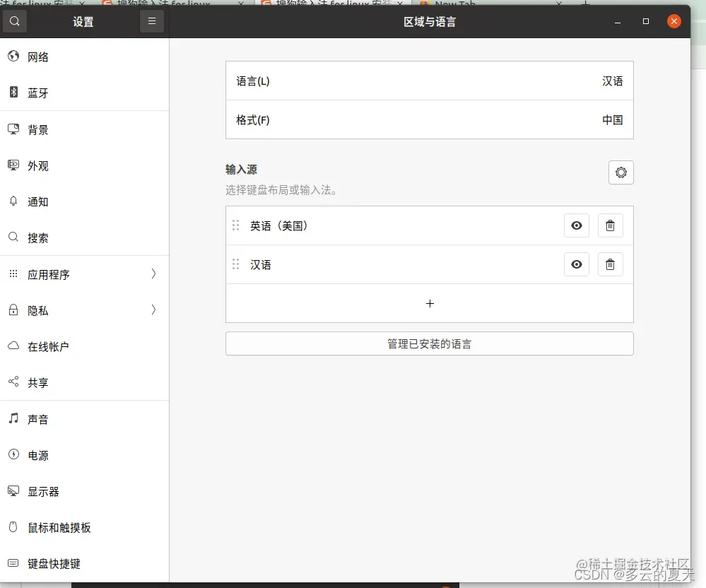Click the keyboard shortcuts icon

click(13, 563)
